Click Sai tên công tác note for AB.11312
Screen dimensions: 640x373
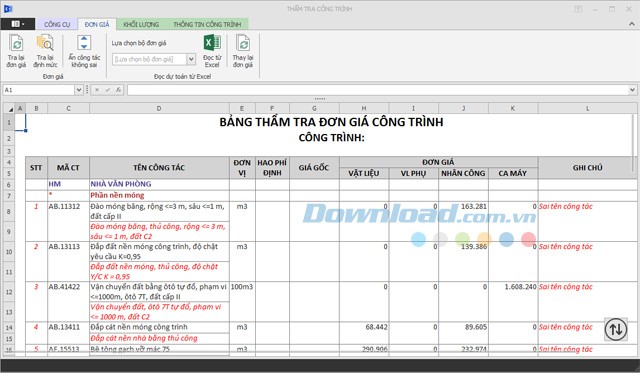click(566, 206)
